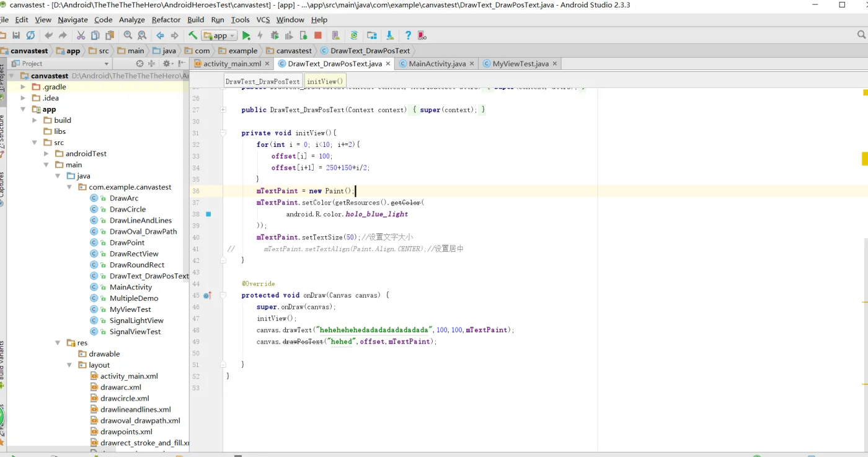
Task: Close the MyViewTest.java tab
Action: click(555, 63)
